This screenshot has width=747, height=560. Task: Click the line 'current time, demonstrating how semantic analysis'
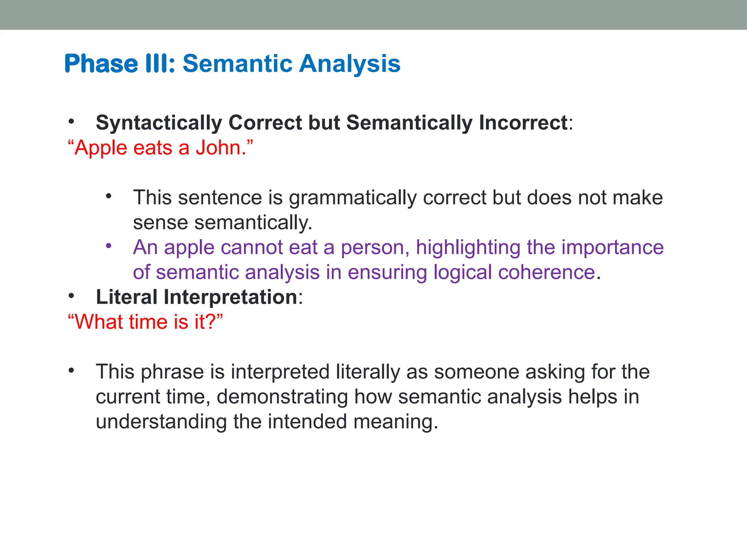click(x=367, y=397)
